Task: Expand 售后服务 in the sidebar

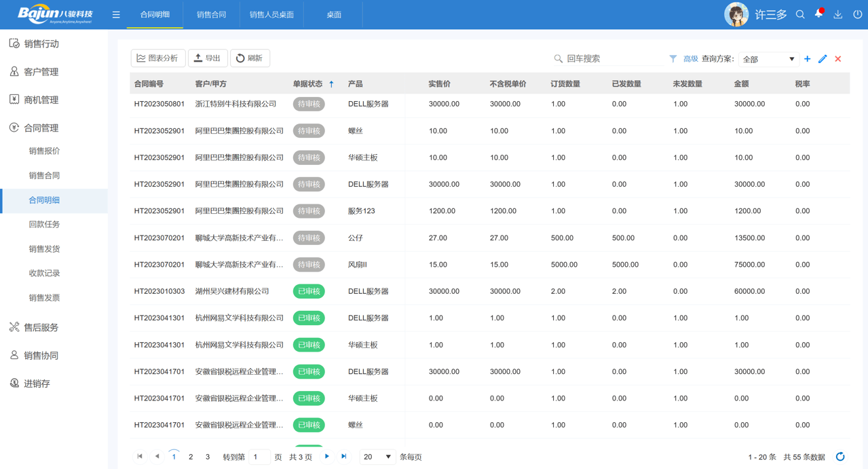Action: pos(41,327)
